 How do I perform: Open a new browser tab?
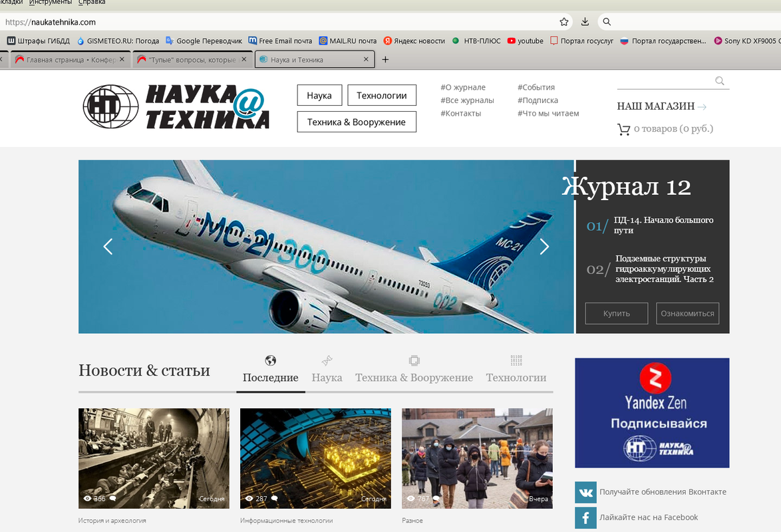[385, 60]
